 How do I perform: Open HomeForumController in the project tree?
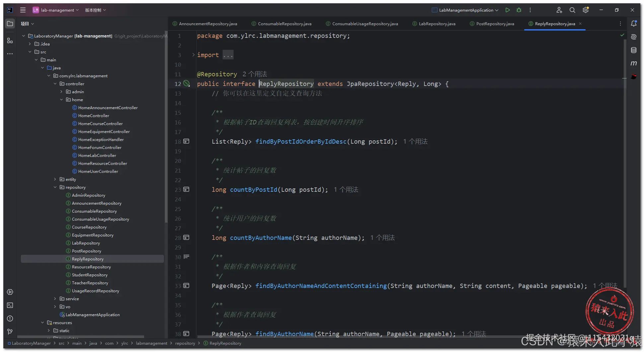pyautogui.click(x=100, y=147)
